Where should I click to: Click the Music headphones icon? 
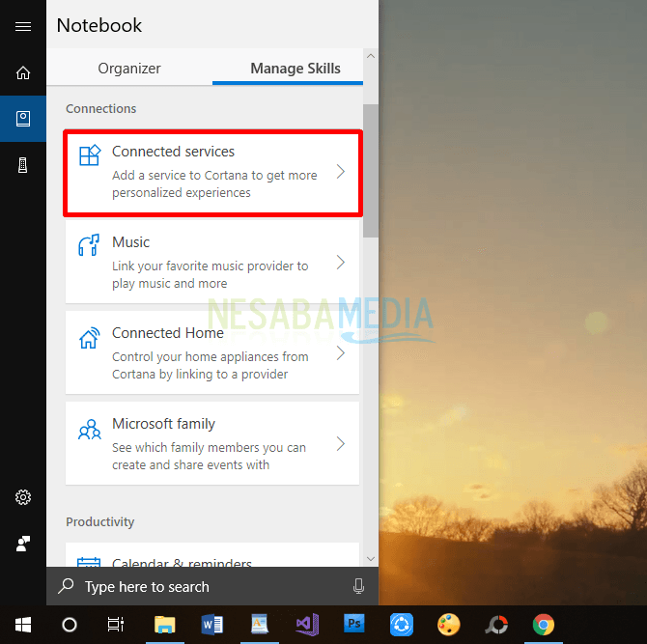(x=89, y=246)
